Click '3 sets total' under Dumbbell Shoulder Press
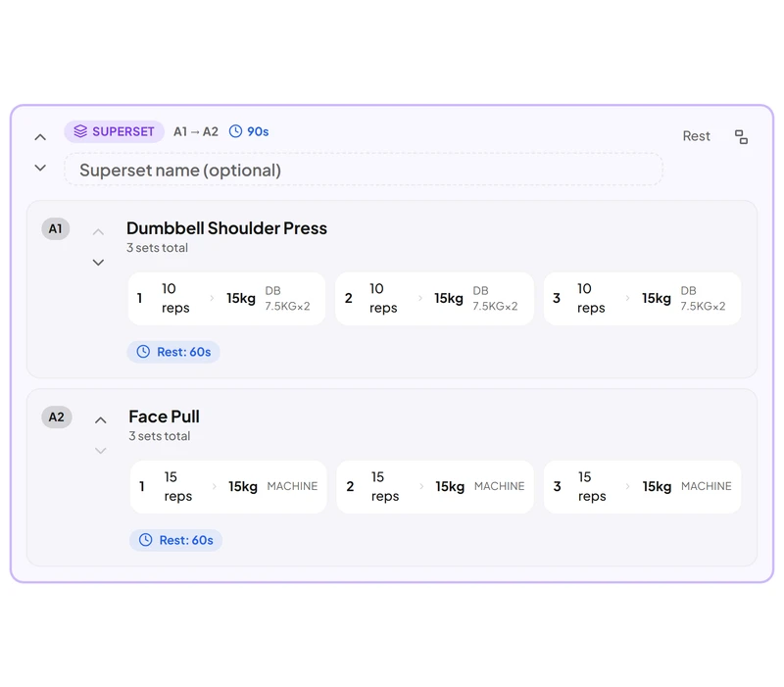 click(x=158, y=248)
